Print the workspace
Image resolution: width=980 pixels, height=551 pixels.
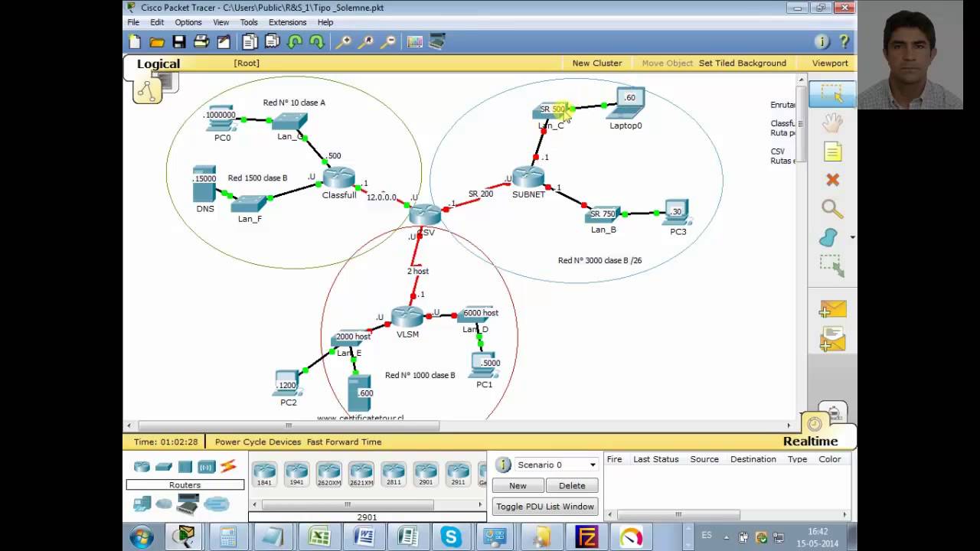click(x=201, y=42)
